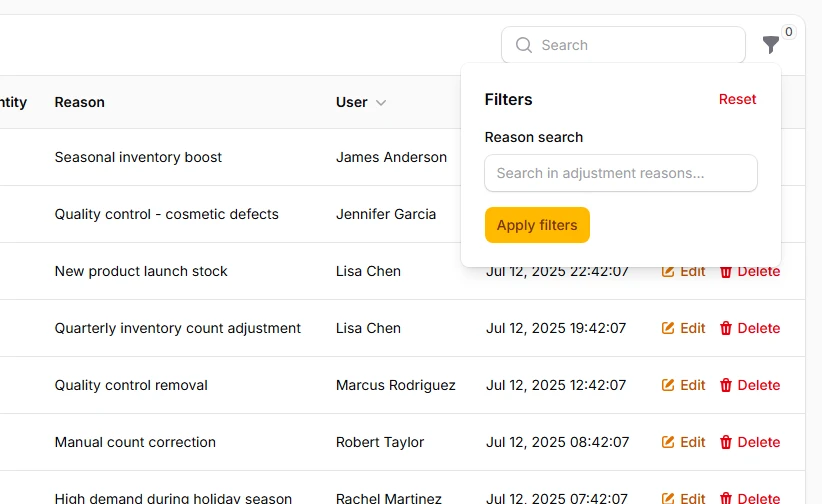Click the Search field at top
822x504 pixels.
tap(623, 45)
